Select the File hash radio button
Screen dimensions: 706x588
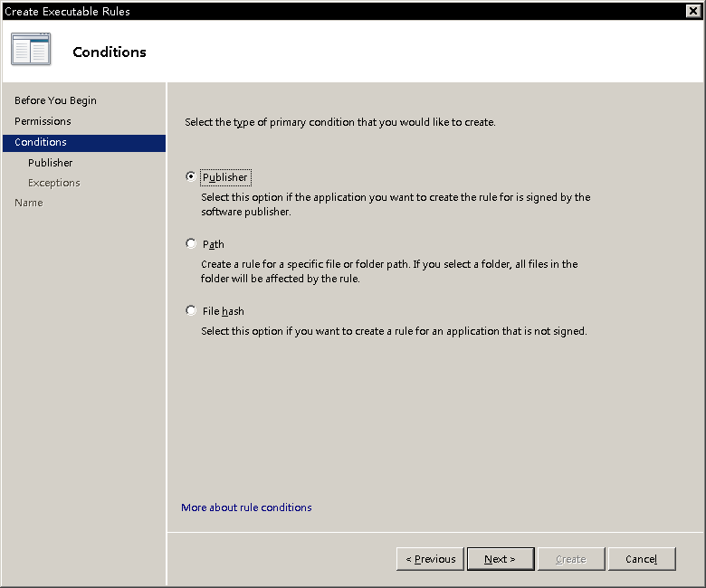pos(191,310)
